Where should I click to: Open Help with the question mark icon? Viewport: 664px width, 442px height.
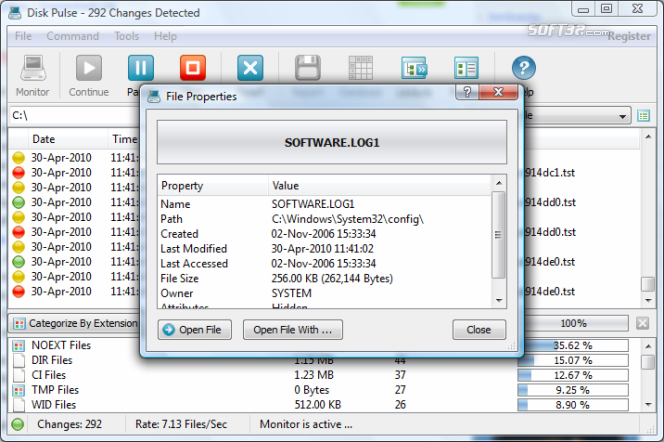click(x=523, y=68)
